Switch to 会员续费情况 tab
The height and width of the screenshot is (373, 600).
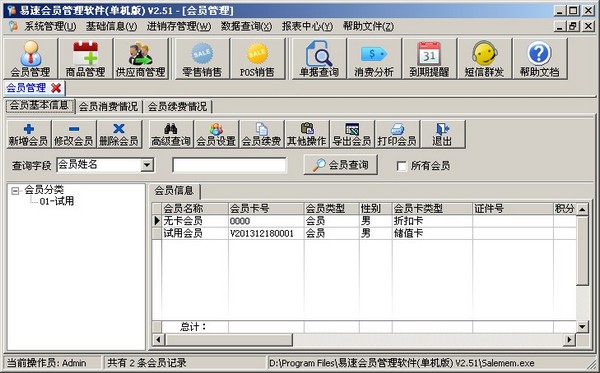177,106
